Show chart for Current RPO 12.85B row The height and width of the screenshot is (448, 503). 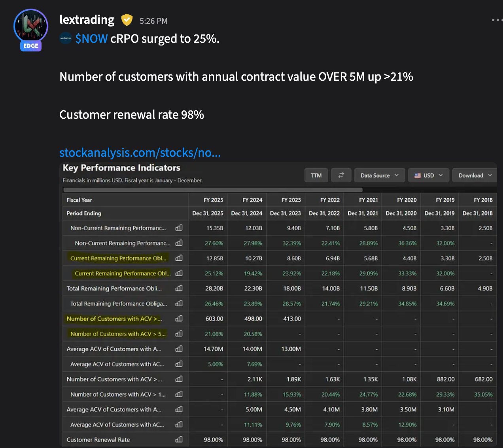pyautogui.click(x=179, y=258)
